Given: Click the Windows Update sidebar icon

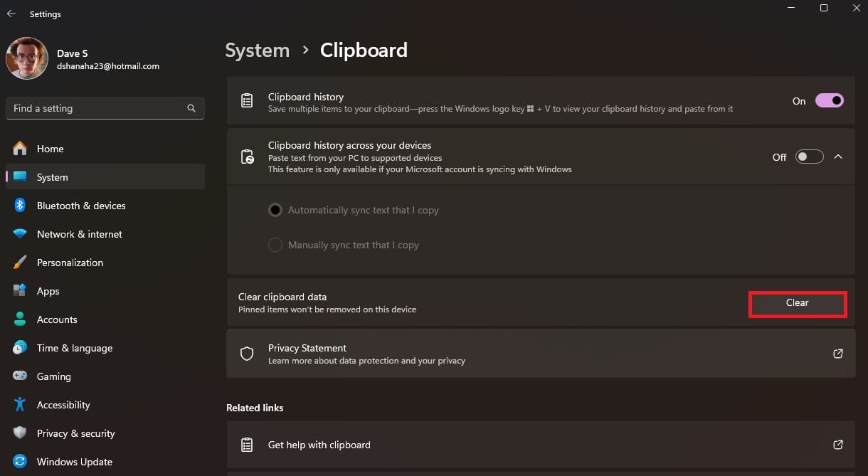Looking at the screenshot, I should click(x=21, y=461).
